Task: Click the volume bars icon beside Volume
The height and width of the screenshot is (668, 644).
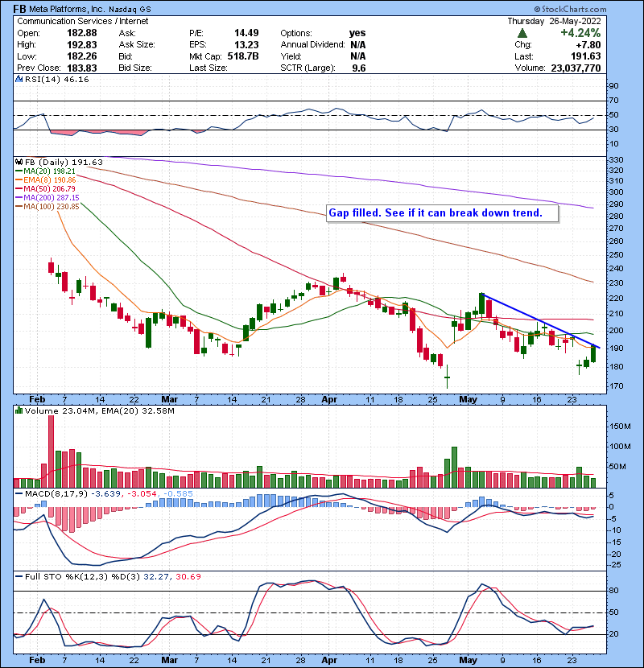Action: tap(19, 410)
